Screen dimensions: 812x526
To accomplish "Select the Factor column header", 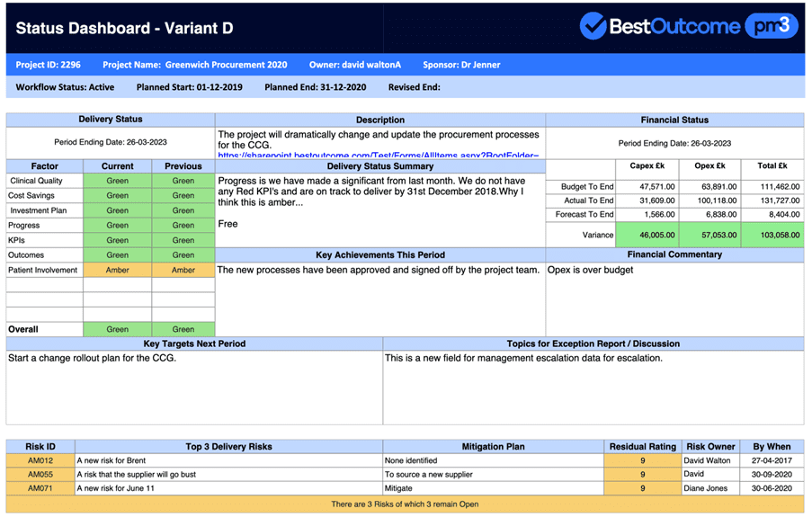I will (45, 166).
